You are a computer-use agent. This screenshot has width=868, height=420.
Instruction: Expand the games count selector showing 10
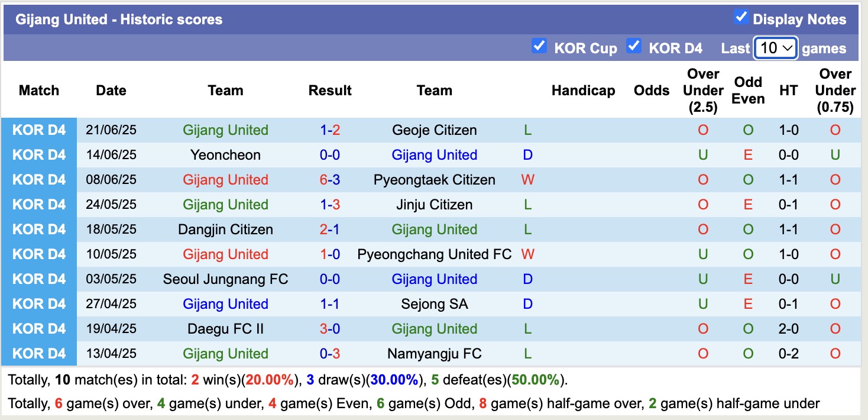[775, 47]
